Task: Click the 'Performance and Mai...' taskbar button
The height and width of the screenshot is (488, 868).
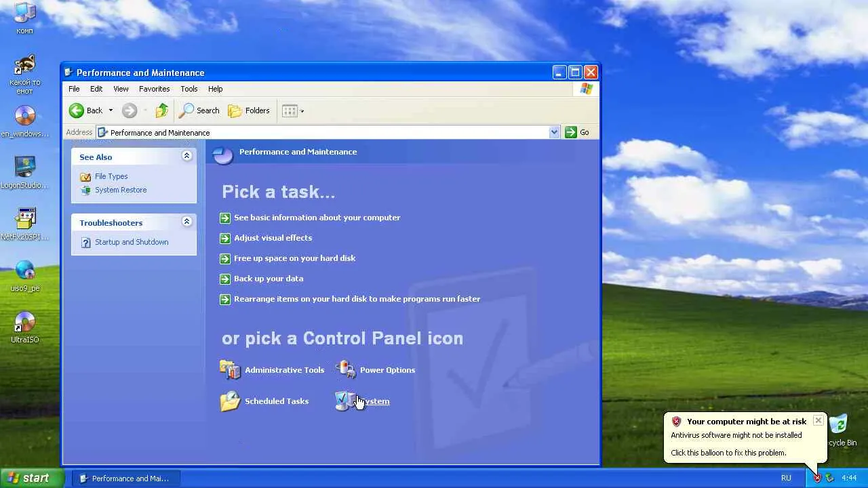Action: [x=126, y=478]
